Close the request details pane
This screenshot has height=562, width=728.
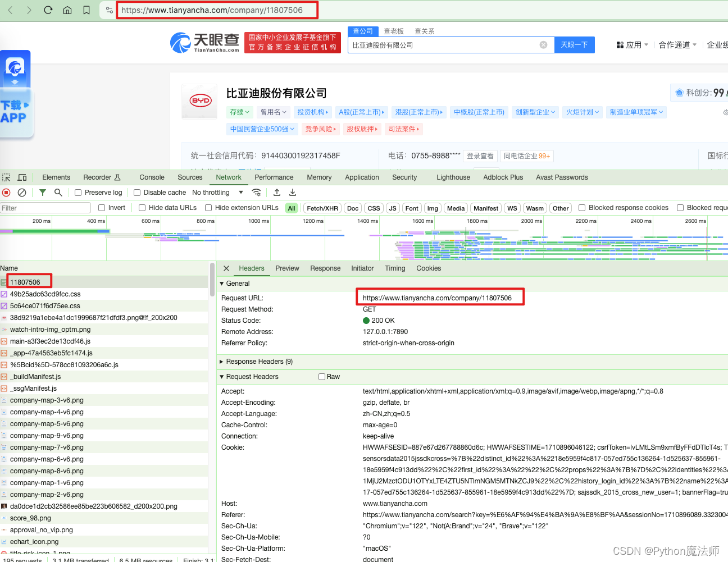pos(226,268)
